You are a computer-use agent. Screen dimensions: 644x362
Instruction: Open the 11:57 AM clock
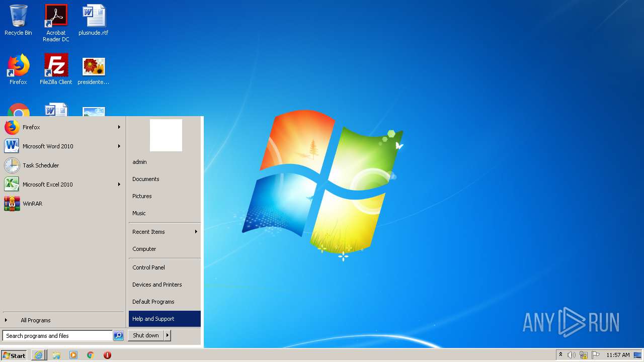click(x=618, y=355)
